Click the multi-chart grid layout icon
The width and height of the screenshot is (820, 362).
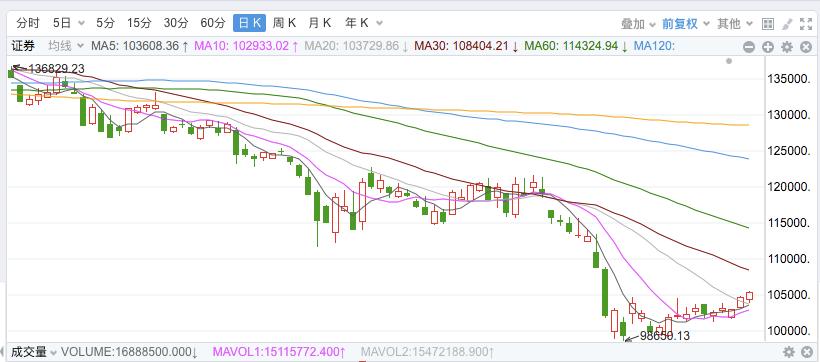(768, 24)
